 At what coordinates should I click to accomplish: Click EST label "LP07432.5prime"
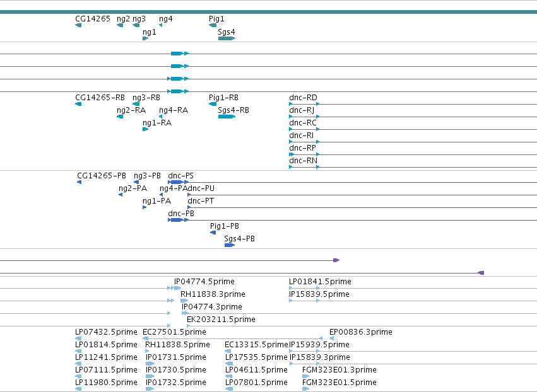tap(106, 333)
